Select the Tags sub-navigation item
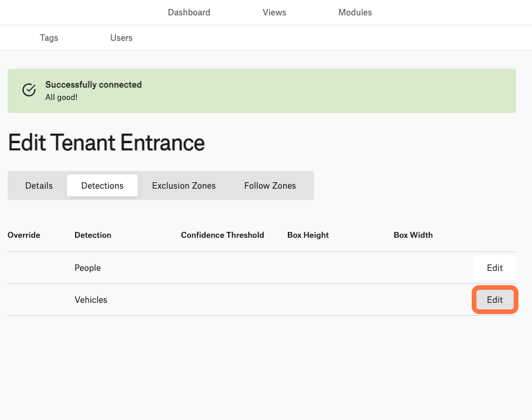Screen dimensions: 532x420 (49, 38)
